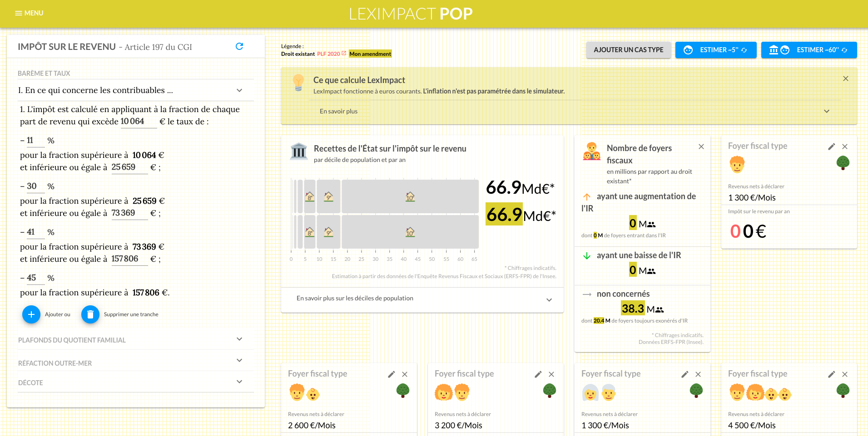
Task: Click the right arrow next to non concernés
Action: click(x=587, y=294)
